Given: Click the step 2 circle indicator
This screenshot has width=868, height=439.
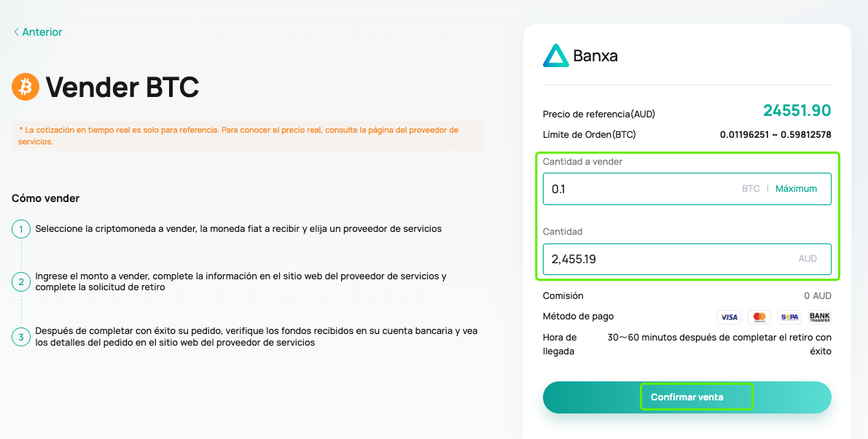Looking at the screenshot, I should click(21, 281).
